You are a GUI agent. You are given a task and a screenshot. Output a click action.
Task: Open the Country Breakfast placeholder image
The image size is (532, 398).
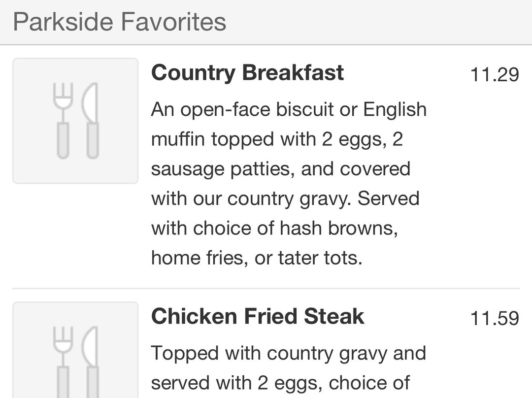pos(75,121)
